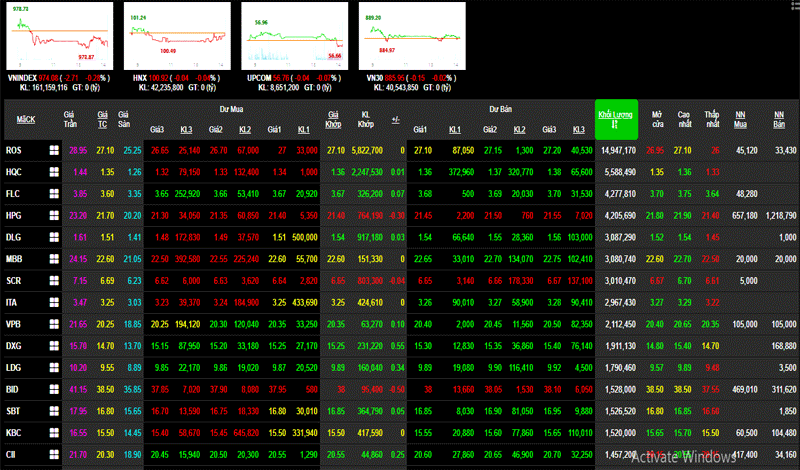Click the Giá Khớp column header

pyautogui.click(x=333, y=119)
